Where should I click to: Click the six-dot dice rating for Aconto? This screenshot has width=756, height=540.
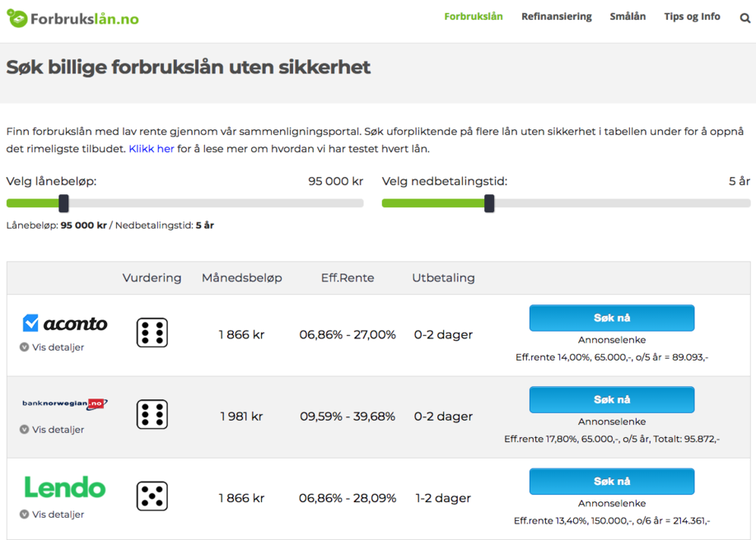pyautogui.click(x=152, y=333)
